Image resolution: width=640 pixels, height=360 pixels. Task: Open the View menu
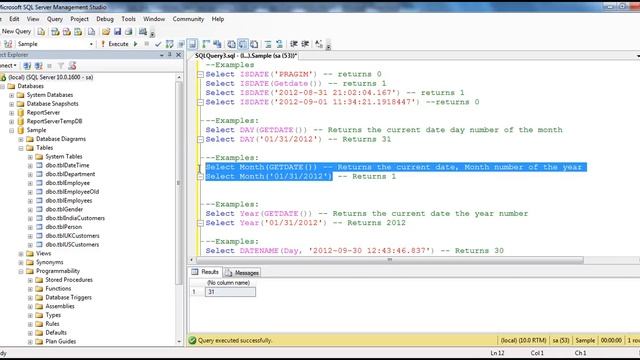click(33, 19)
